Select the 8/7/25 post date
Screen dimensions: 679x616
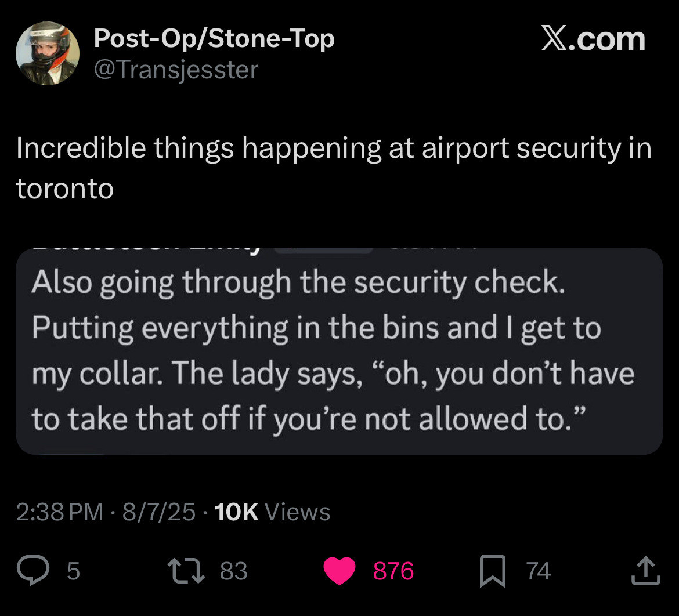(x=158, y=512)
